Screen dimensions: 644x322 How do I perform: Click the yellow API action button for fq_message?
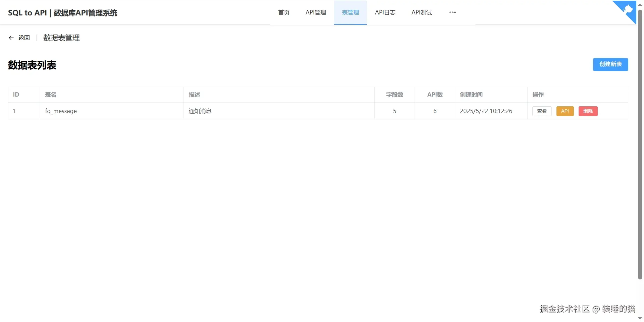[565, 111]
